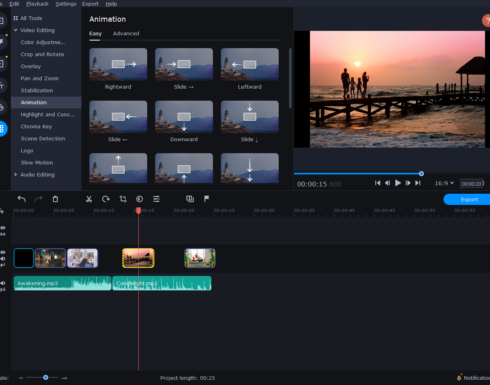Skip to the next clip
Viewport: 490px width, 385px height.
tap(418, 183)
